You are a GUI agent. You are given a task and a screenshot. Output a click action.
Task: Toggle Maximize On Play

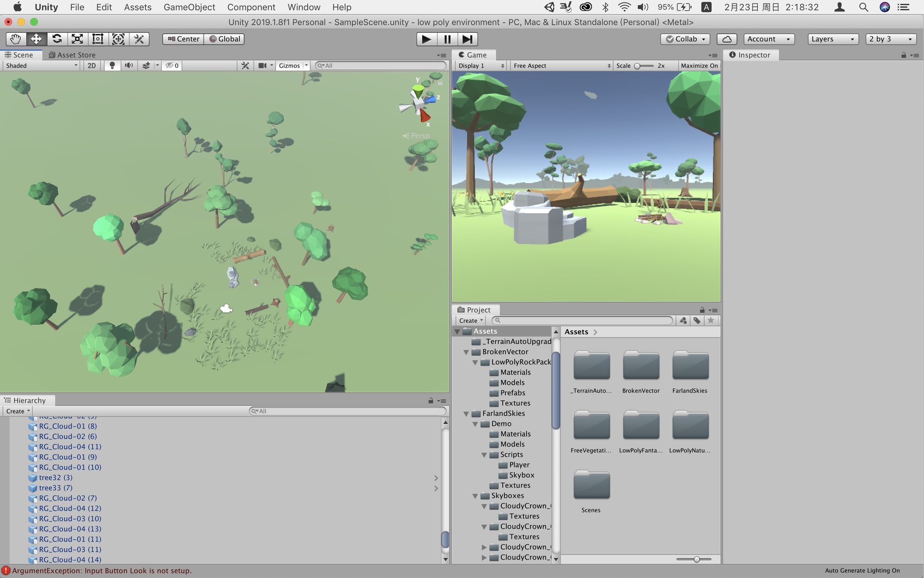pos(699,66)
